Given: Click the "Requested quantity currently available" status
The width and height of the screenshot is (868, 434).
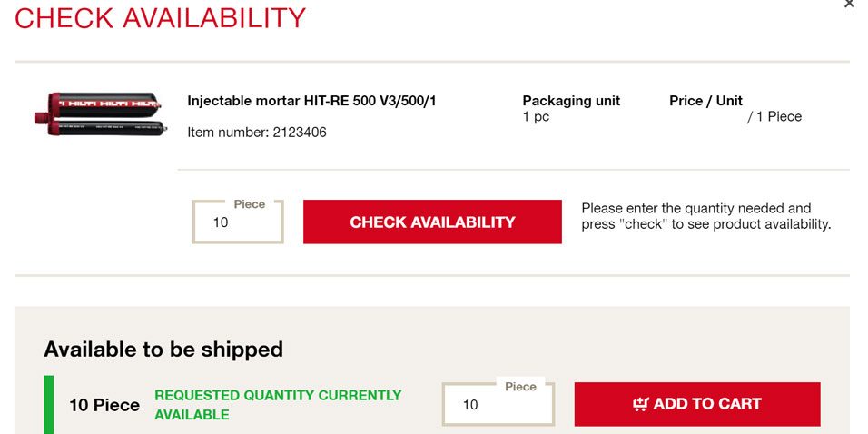Looking at the screenshot, I should click(277, 405).
